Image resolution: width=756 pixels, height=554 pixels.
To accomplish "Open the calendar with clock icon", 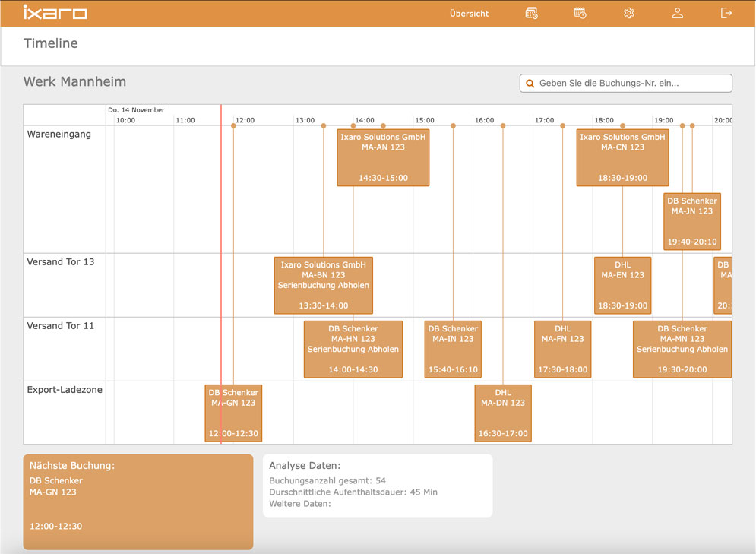I will (580, 13).
